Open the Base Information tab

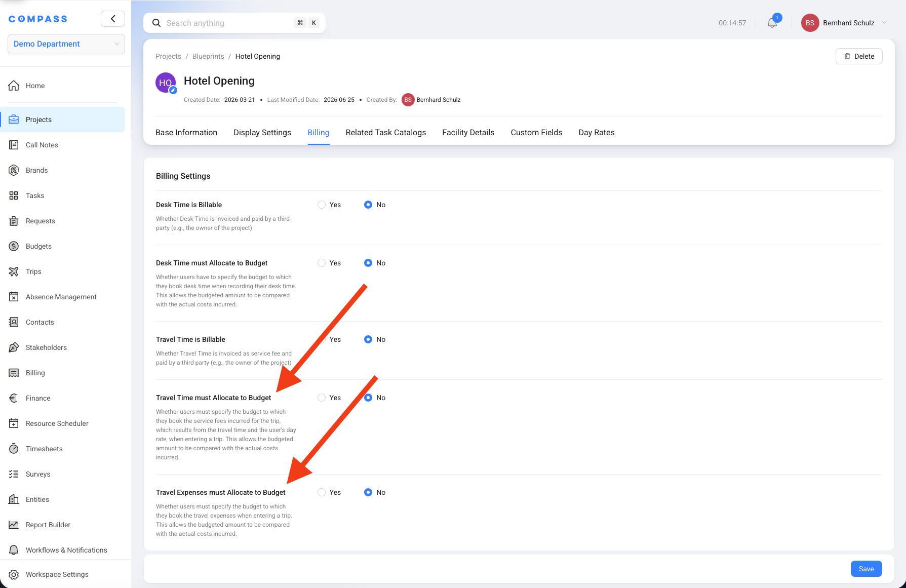coord(186,132)
